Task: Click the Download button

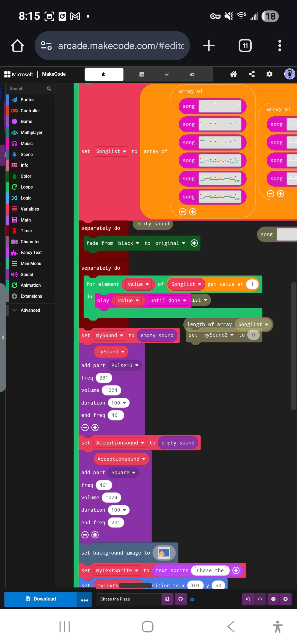Action: [x=40, y=599]
